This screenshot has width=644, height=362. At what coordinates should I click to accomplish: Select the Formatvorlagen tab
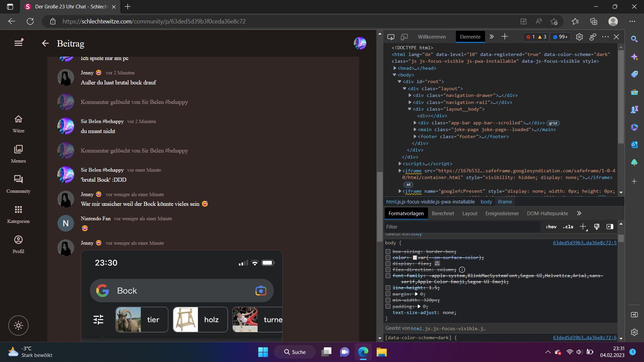click(x=406, y=214)
